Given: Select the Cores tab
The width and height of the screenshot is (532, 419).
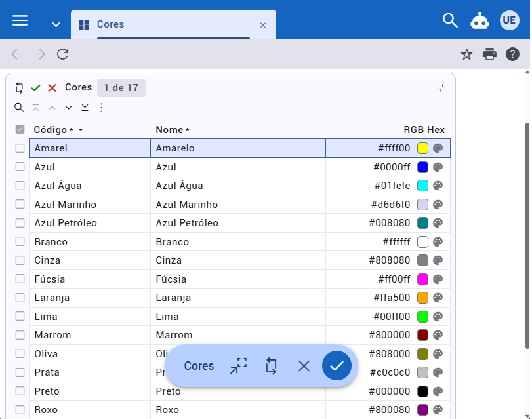Looking at the screenshot, I should tap(173, 24).
